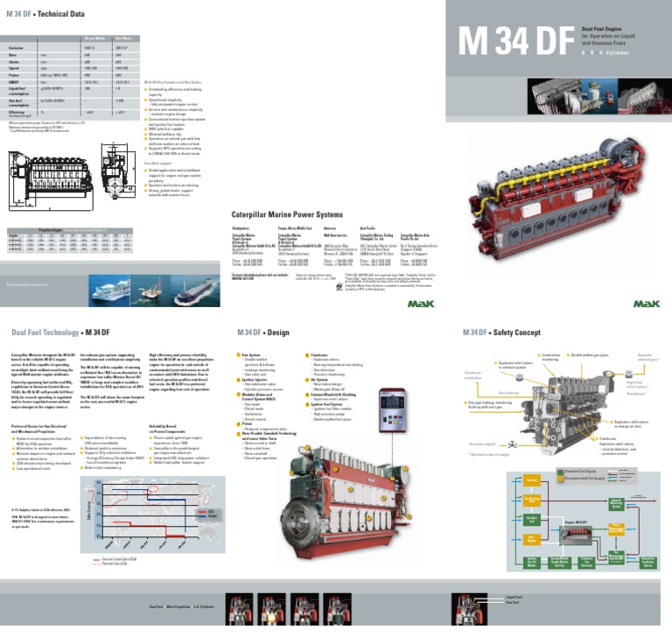Image resolution: width=672 pixels, height=637 pixels.
Task: Click the control cabinet image above the engine
Action: [x=392, y=409]
